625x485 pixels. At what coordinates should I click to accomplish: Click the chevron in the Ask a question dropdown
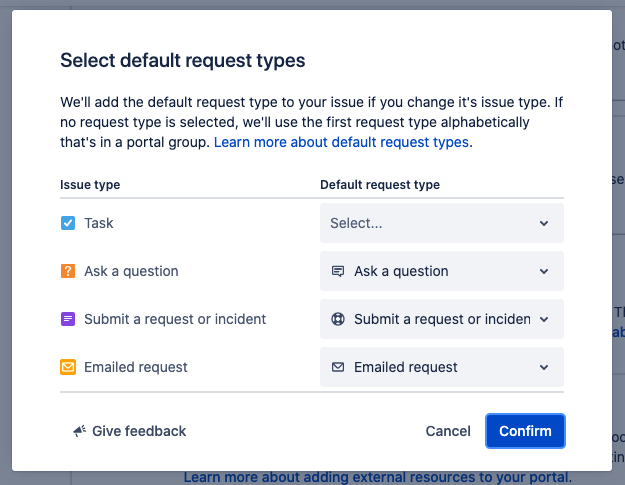[544, 271]
